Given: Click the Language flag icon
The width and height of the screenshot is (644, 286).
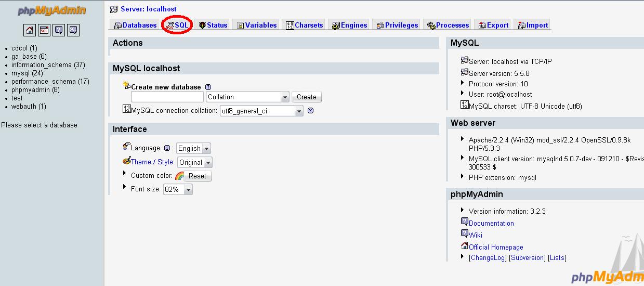Looking at the screenshot, I should pos(126,147).
